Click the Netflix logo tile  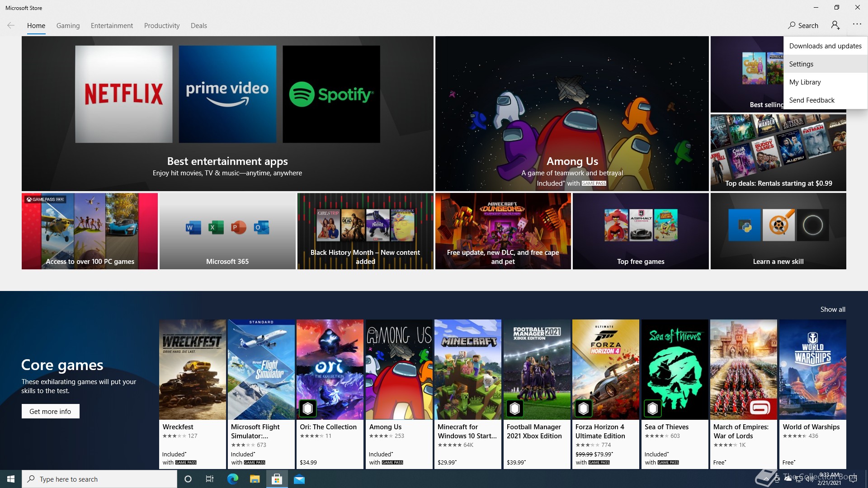123,94
